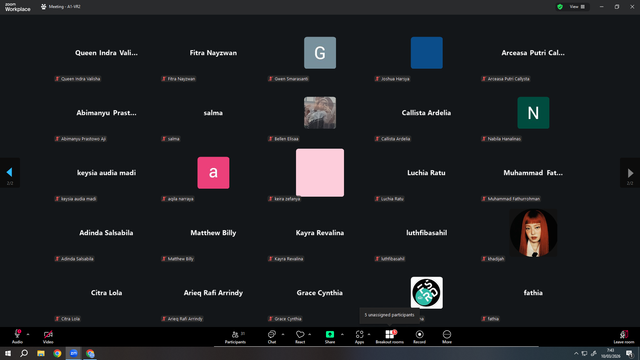Screen dimensions: 640x360
Task: Click the Meeting - A1-VR2 title icon
Action: (x=43, y=7)
